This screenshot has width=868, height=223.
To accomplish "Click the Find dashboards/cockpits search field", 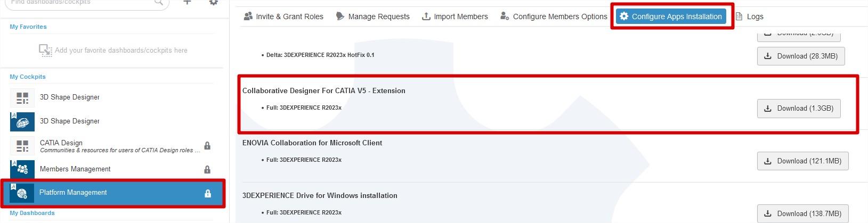I will pos(80,3).
